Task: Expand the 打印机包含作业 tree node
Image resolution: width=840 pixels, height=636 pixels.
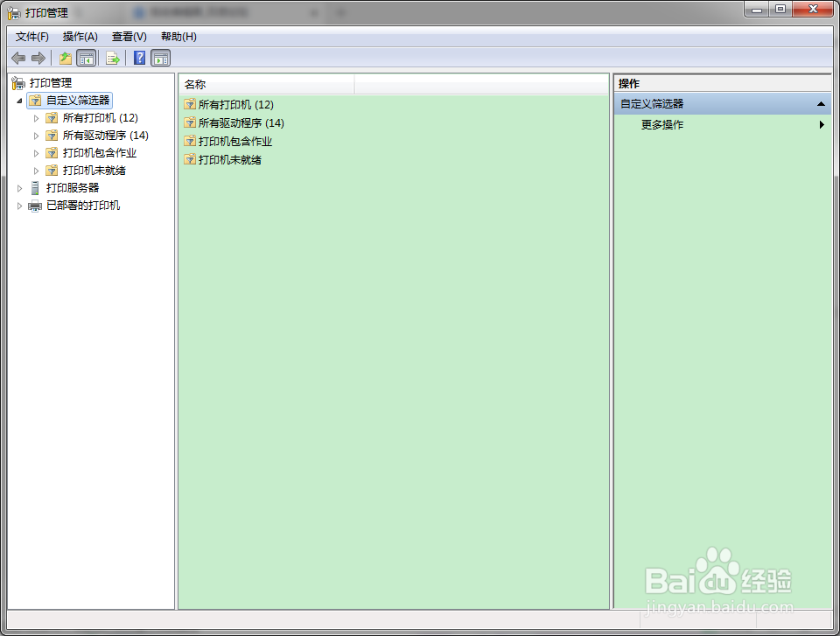Action: point(37,154)
